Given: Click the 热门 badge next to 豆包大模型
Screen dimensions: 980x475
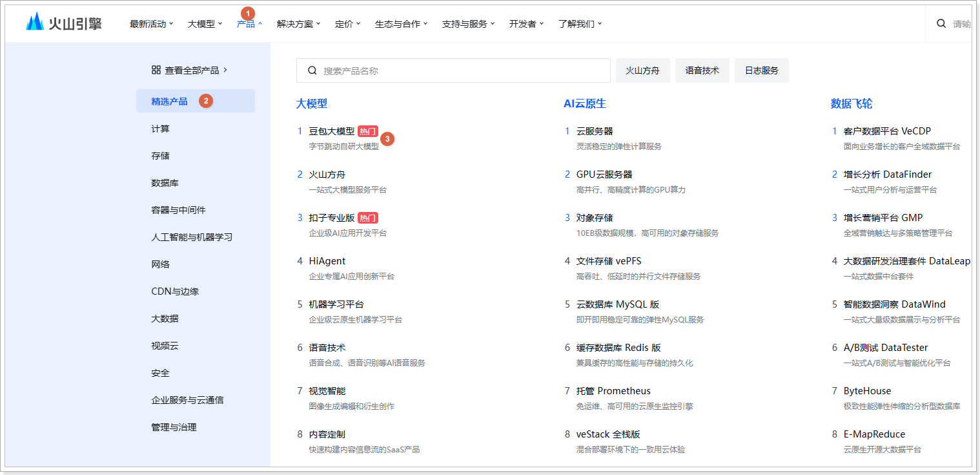Looking at the screenshot, I should [x=368, y=131].
